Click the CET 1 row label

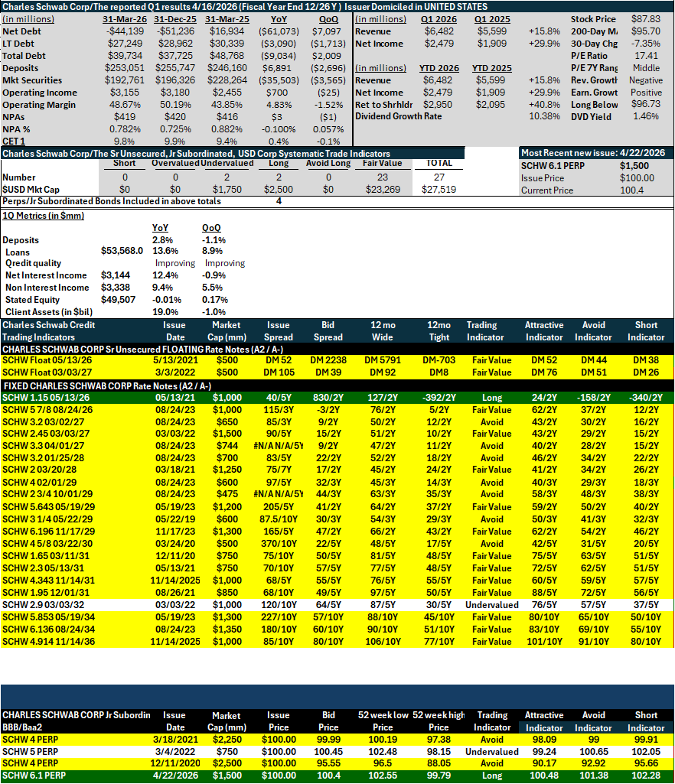click(x=14, y=142)
